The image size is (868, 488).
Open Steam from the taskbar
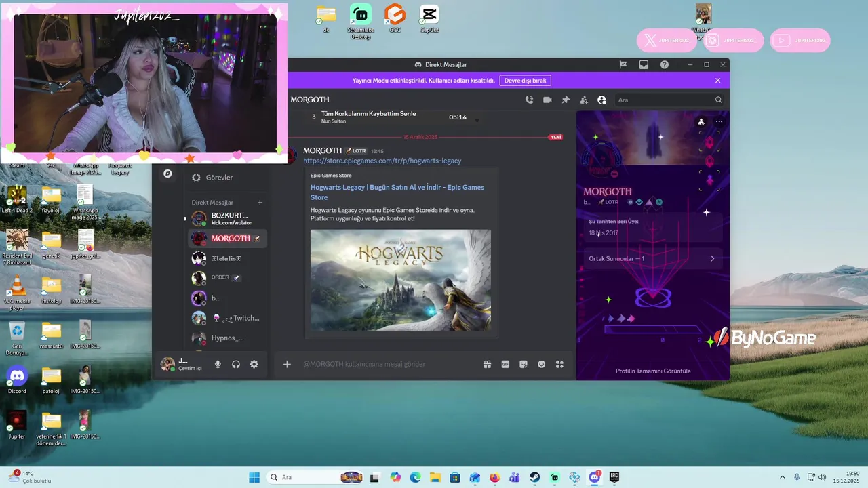[x=535, y=477]
